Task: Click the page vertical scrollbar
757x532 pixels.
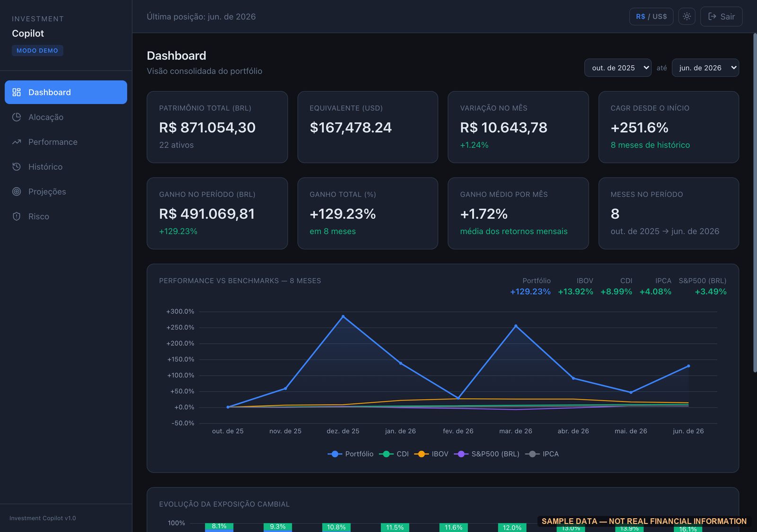Action: [x=755, y=203]
